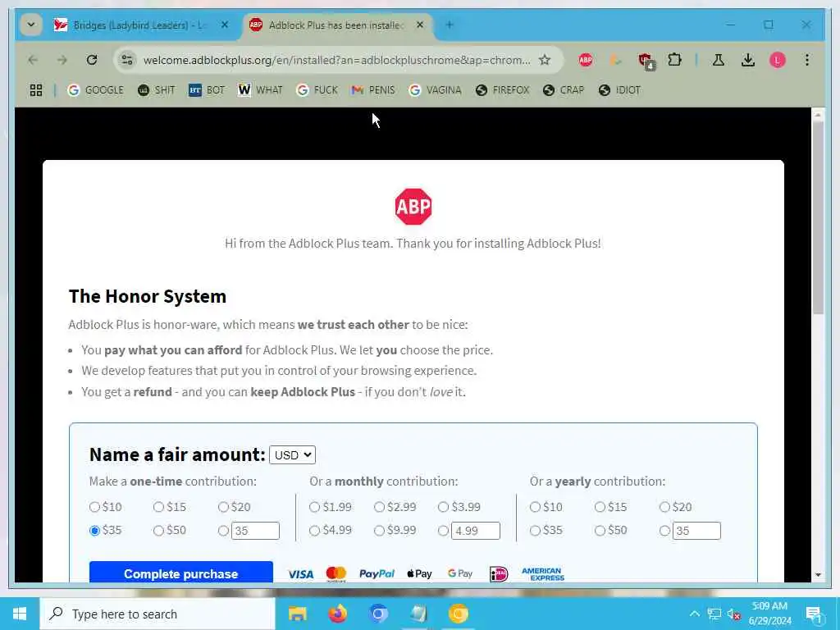Viewport: 840px width, 630px height.
Task: View site information icon in address bar
Action: click(x=127, y=60)
